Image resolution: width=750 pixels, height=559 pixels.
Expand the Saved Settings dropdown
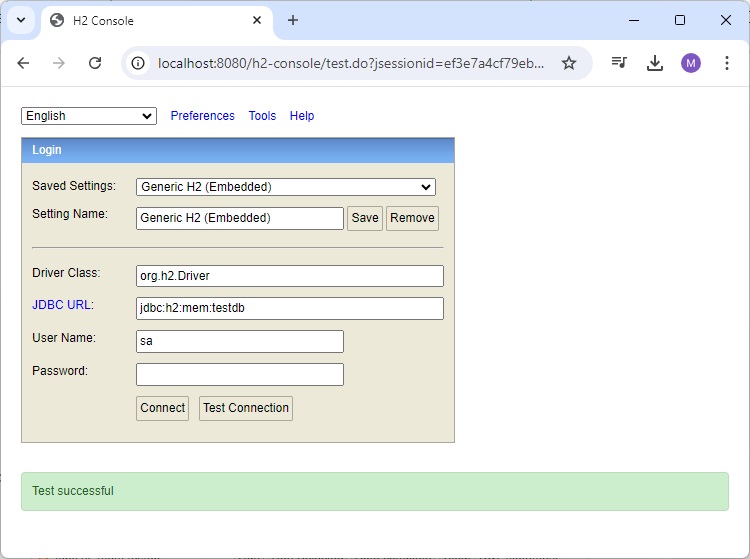click(286, 187)
